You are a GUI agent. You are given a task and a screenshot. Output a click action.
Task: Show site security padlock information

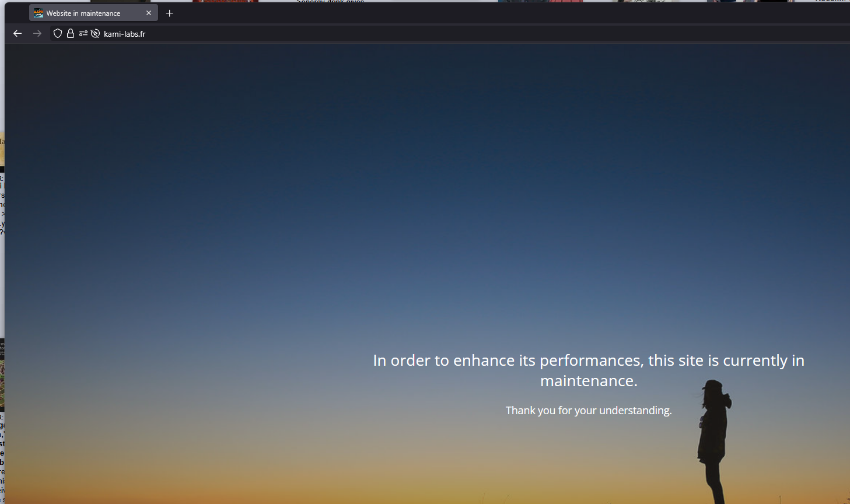[71, 34]
